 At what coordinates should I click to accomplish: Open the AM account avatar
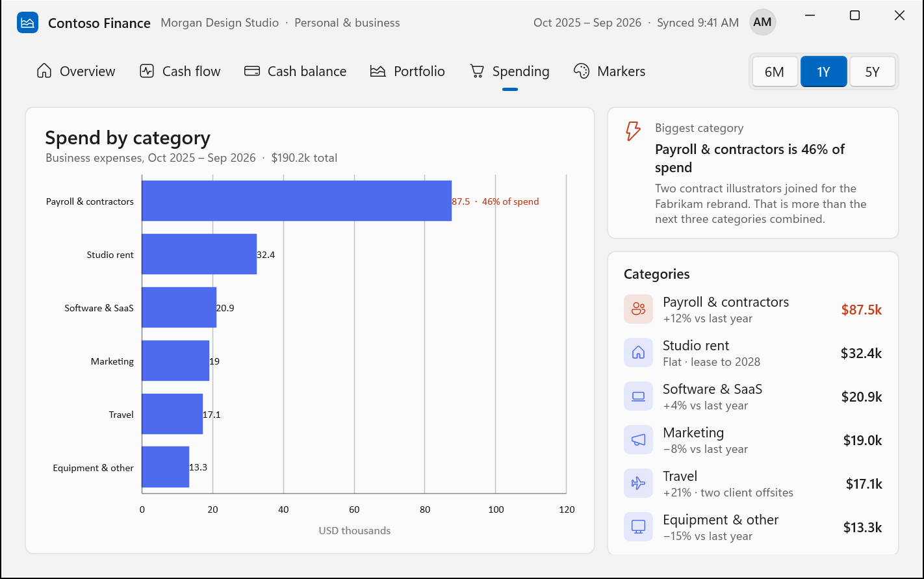click(x=762, y=22)
